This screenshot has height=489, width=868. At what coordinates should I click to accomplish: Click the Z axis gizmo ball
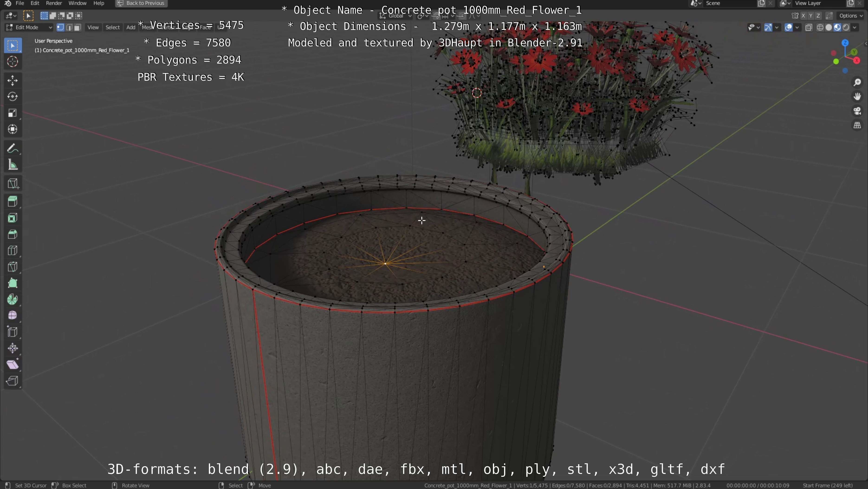click(845, 43)
